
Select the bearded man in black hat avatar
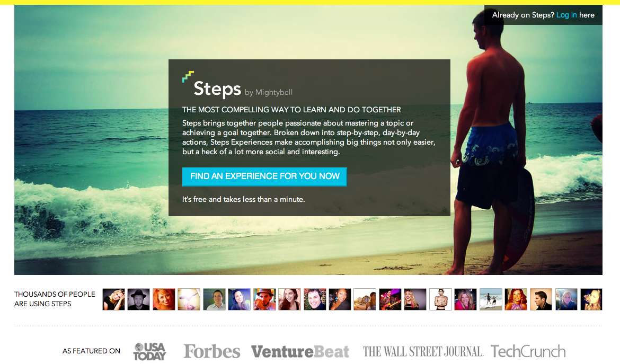click(x=139, y=299)
